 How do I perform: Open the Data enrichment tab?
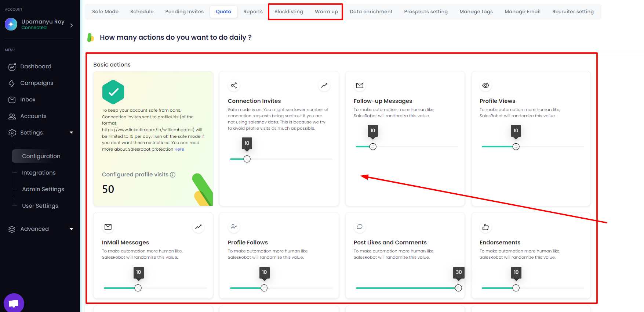pyautogui.click(x=371, y=12)
